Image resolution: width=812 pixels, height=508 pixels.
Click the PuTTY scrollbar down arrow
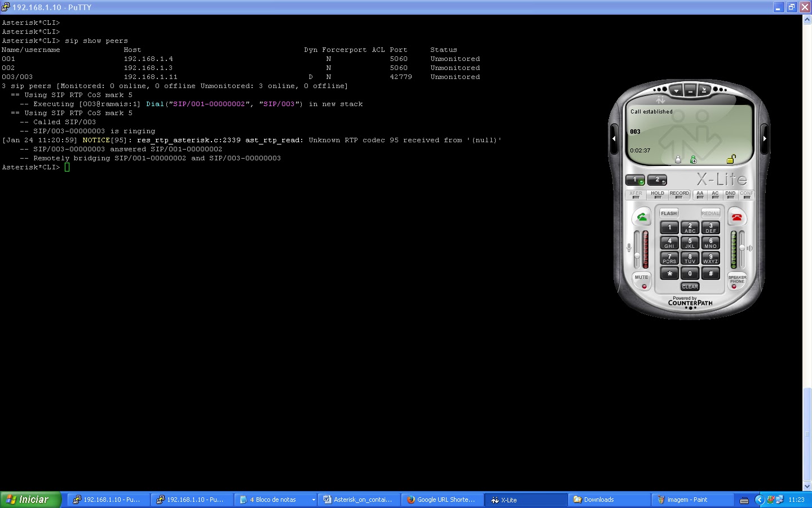click(807, 486)
